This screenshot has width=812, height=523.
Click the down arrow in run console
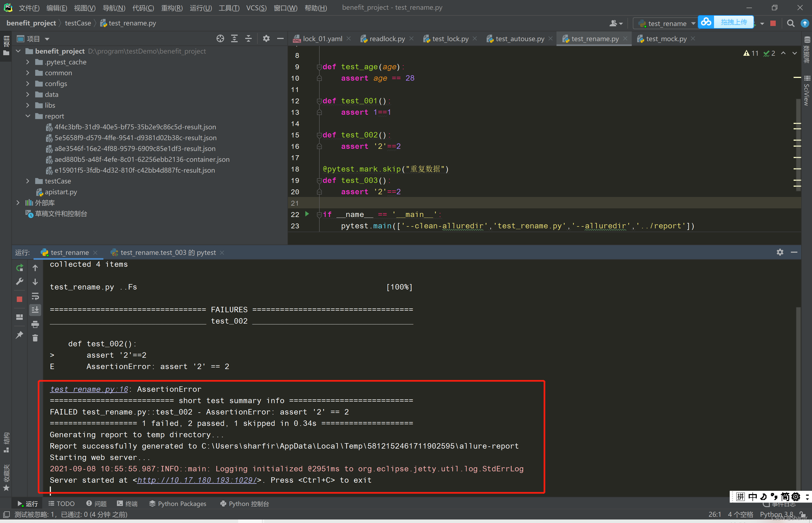point(35,282)
